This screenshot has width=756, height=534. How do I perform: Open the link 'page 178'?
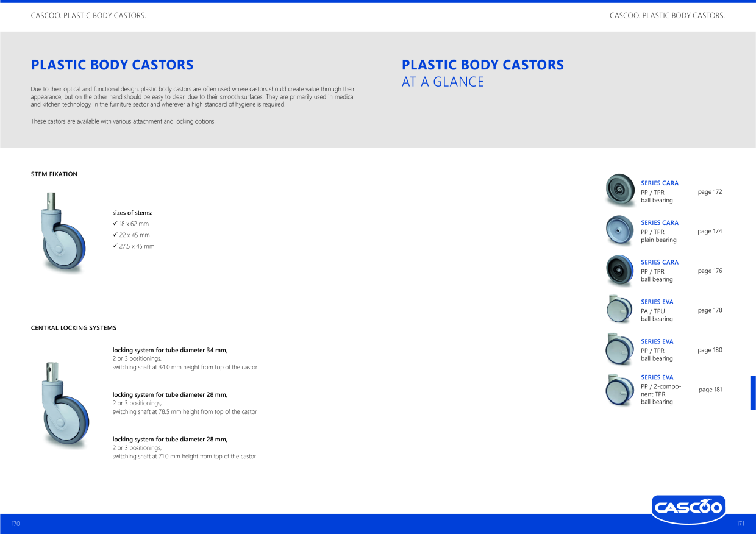pyautogui.click(x=710, y=311)
